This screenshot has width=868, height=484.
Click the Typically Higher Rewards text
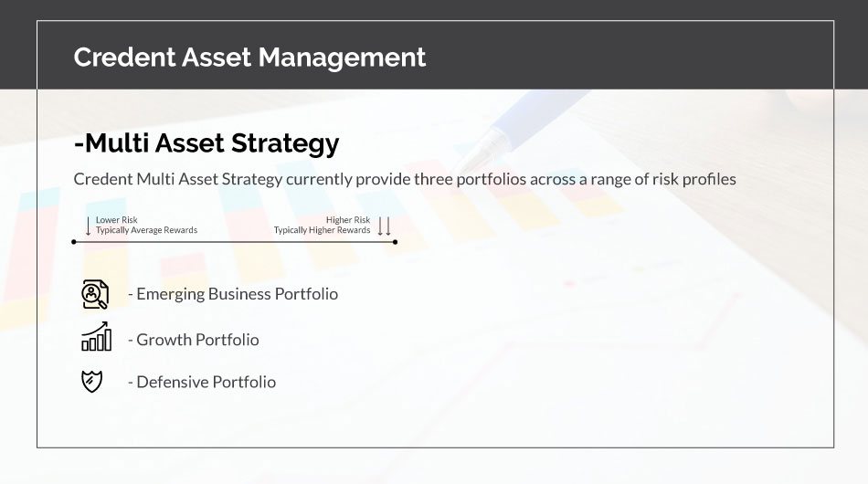323,230
